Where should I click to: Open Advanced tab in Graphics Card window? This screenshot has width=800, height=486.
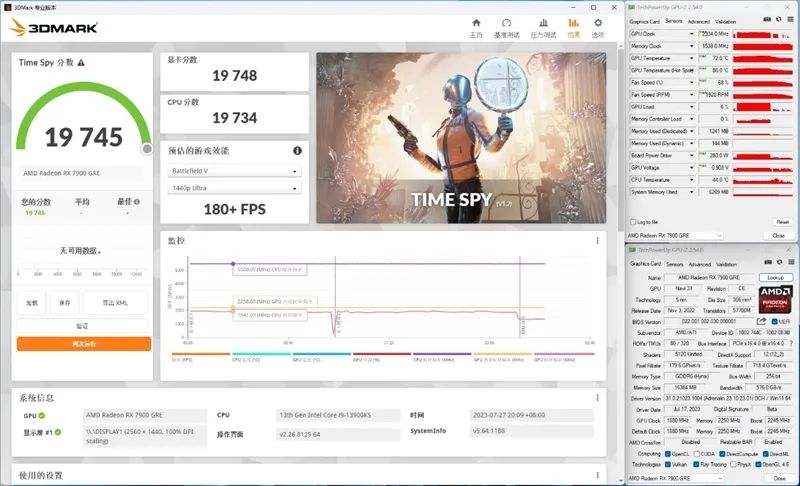tap(699, 264)
